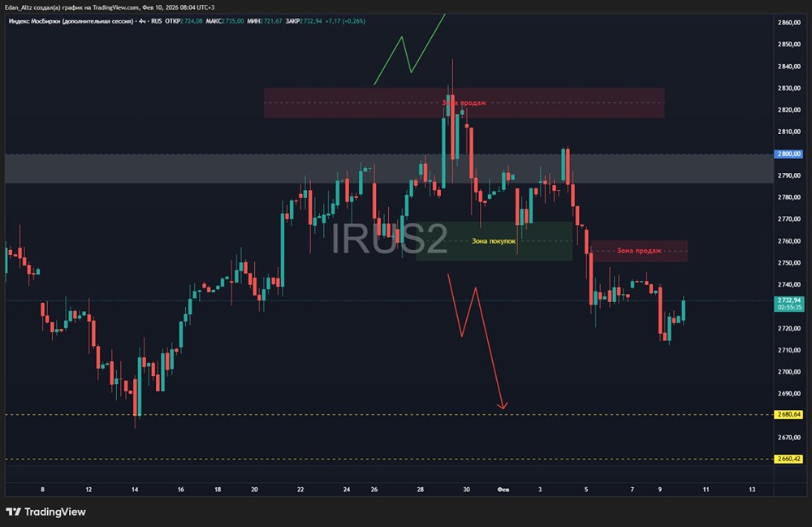The image size is (812, 527).
Task: Click the bar countdown timer 02:55:35
Action: click(x=788, y=308)
